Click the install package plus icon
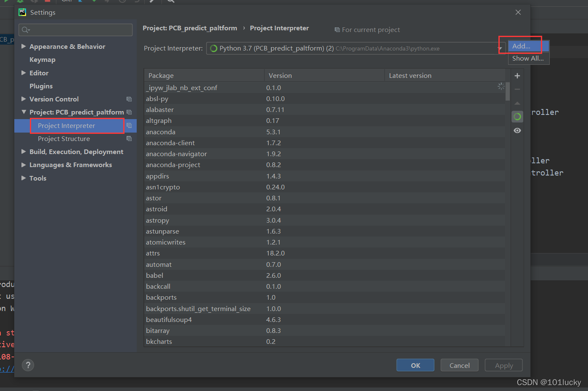Image resolution: width=588 pixels, height=391 pixels. point(517,76)
